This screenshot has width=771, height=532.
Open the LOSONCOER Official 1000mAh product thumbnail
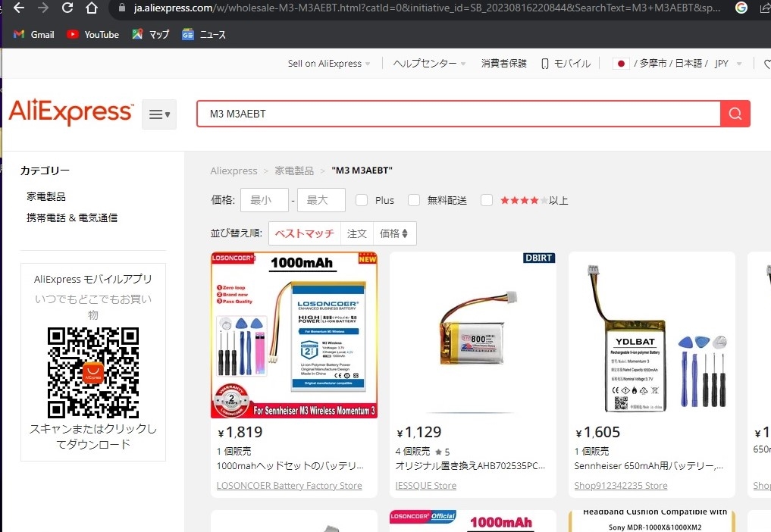[473, 521]
